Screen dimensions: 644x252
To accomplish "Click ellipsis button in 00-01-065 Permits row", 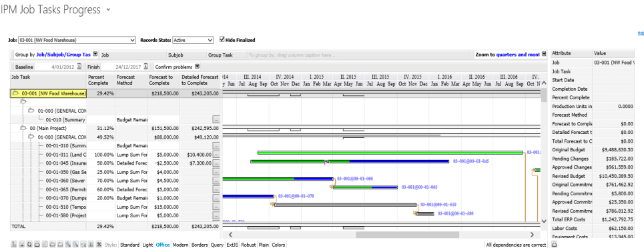I will coord(216,189).
